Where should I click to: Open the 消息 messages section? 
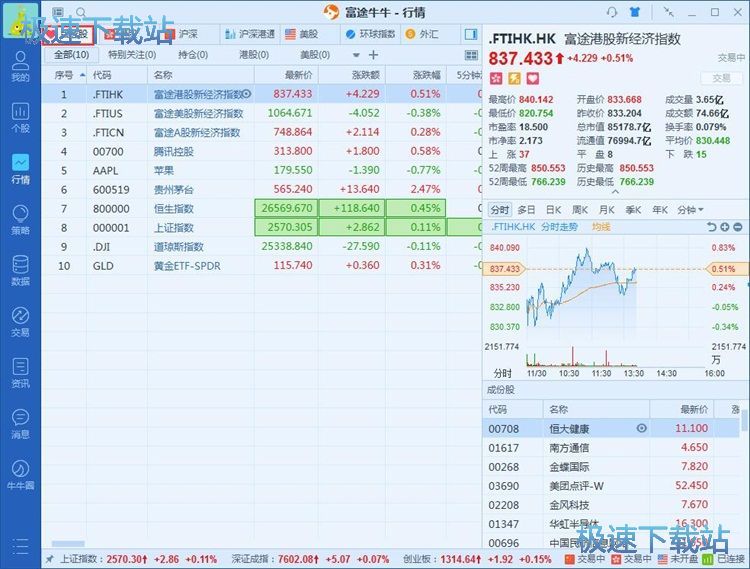click(20, 424)
